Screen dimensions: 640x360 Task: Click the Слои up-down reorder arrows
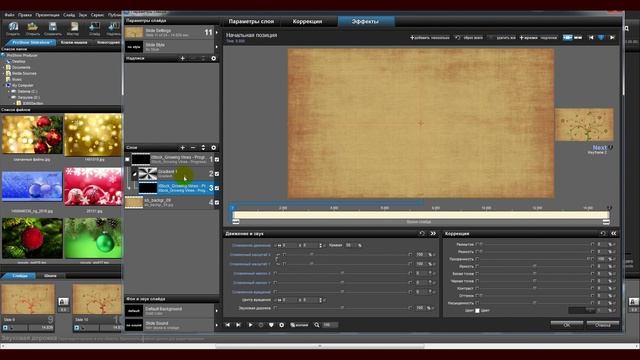pos(203,147)
